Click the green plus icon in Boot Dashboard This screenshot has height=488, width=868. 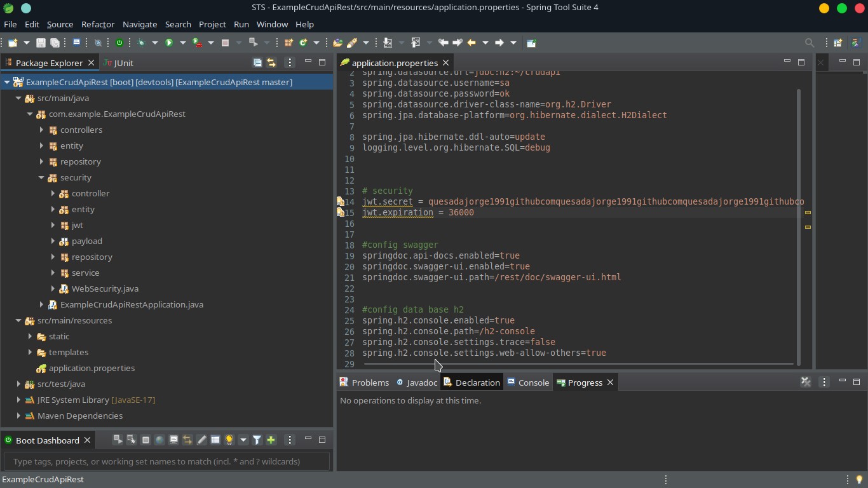(271, 440)
